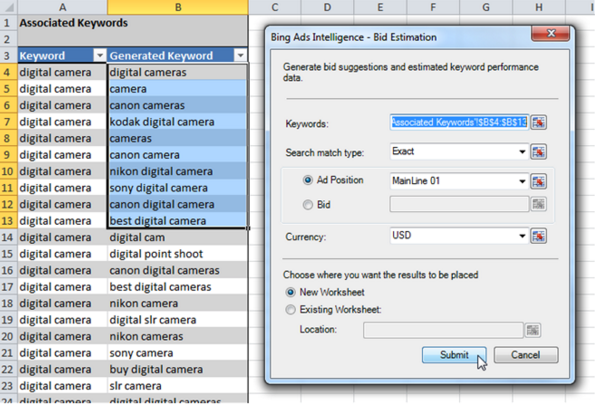595x406 pixels.
Task: Select column D header
Action: (x=327, y=7)
